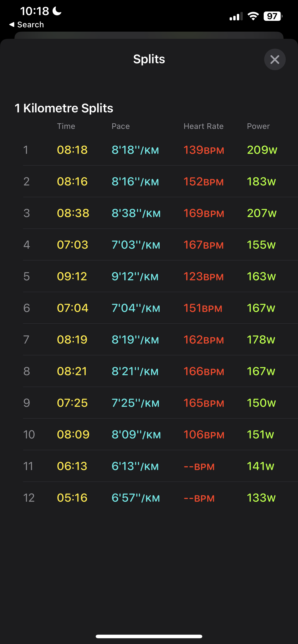Tap the Heart Rate column header

pyautogui.click(x=203, y=126)
